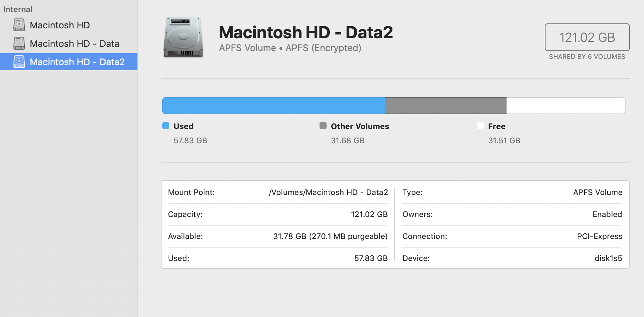
Task: Click the Macintosh HD disk icon in sidebar
Action: (19, 25)
